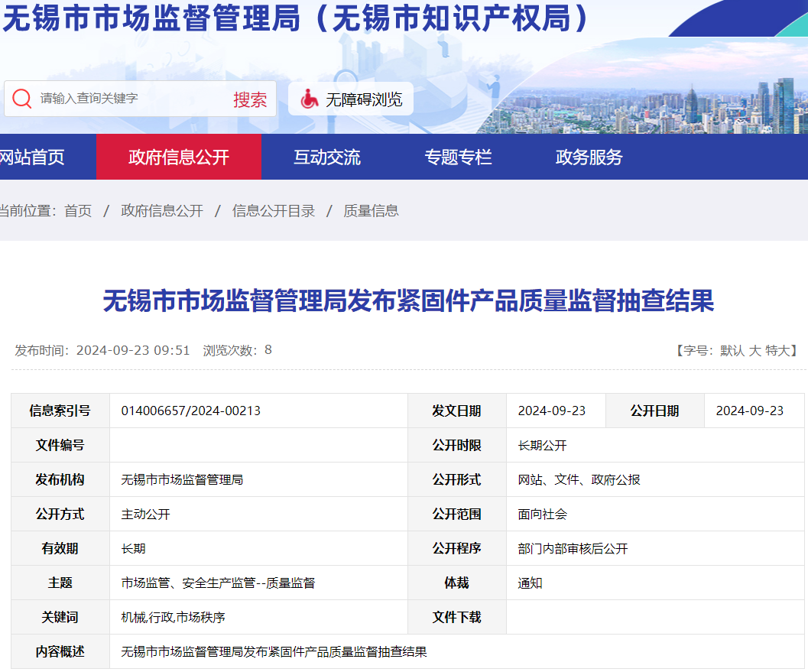808x672 pixels.
Task: Click the wheelchair accessibility icon
Action: point(309,99)
